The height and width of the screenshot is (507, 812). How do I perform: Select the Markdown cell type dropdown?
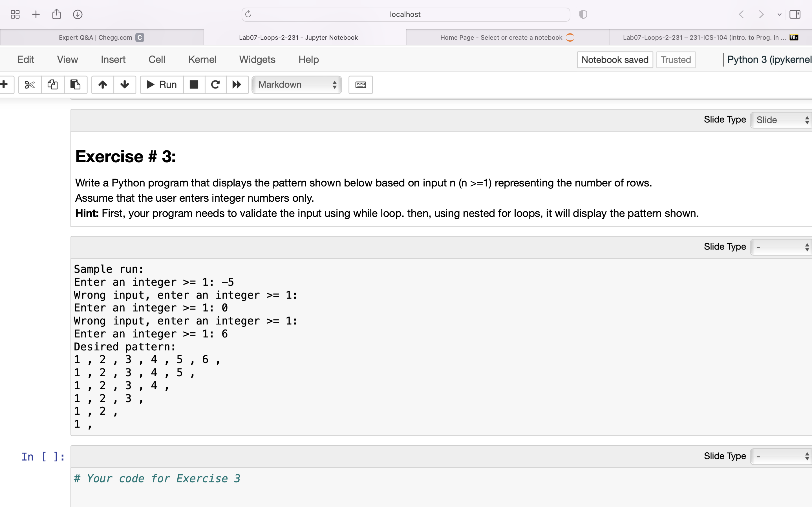295,84
